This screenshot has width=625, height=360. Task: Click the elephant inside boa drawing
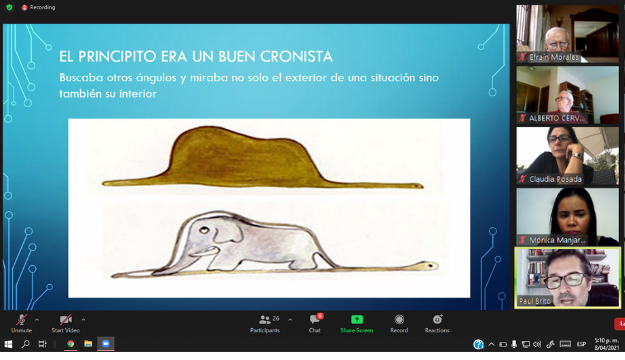pos(274,245)
